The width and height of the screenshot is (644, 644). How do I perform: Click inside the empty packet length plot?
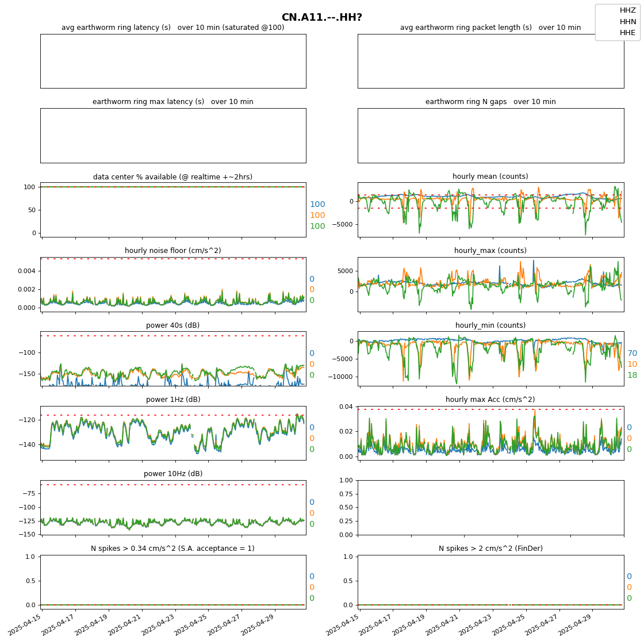point(491,61)
